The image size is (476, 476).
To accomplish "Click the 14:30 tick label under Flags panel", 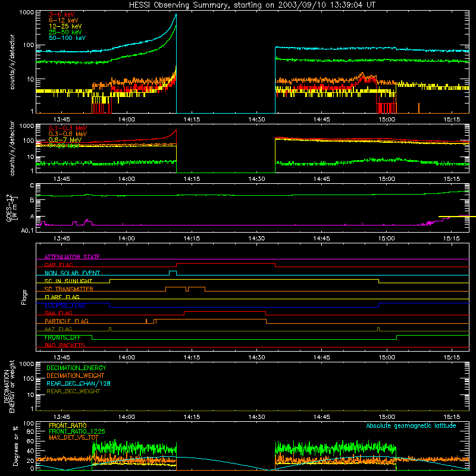I will (256, 358).
